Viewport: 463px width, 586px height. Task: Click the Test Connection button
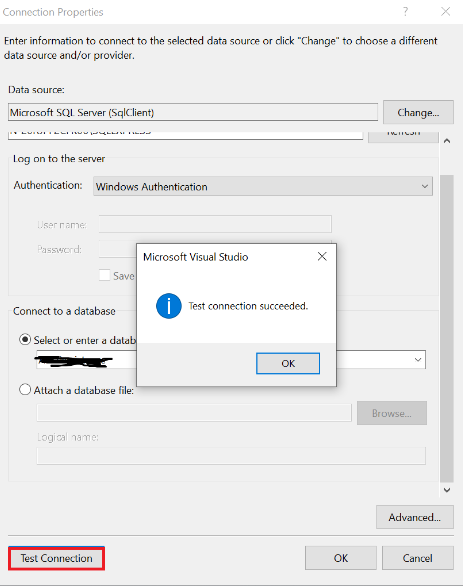click(56, 558)
